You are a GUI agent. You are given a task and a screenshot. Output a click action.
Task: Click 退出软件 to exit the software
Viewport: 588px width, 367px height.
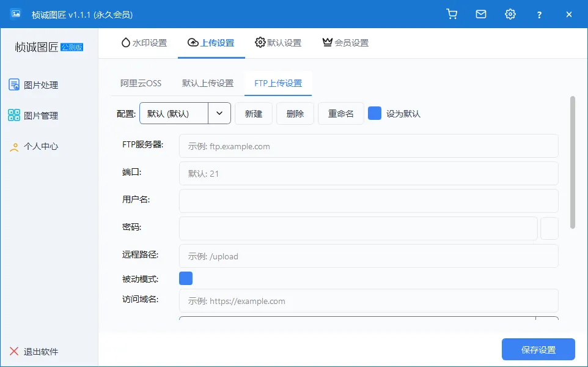[x=35, y=351]
